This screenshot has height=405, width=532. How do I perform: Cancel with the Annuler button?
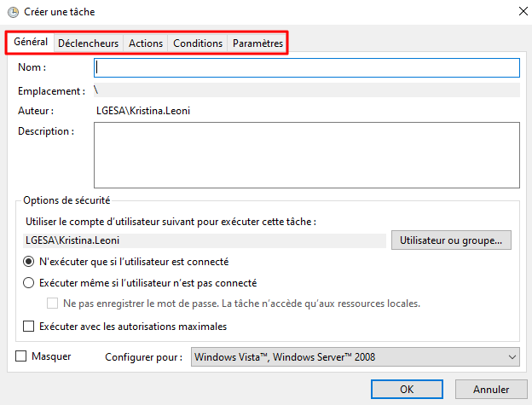[x=491, y=390]
